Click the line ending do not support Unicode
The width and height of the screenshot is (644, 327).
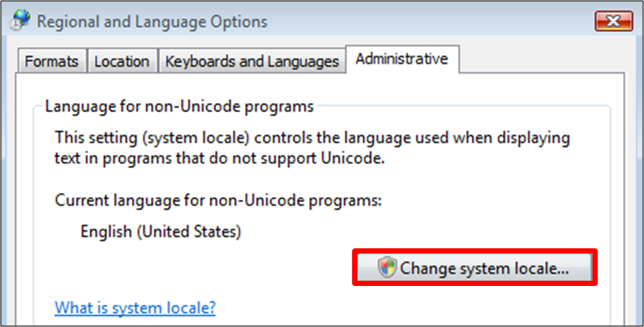point(219,158)
